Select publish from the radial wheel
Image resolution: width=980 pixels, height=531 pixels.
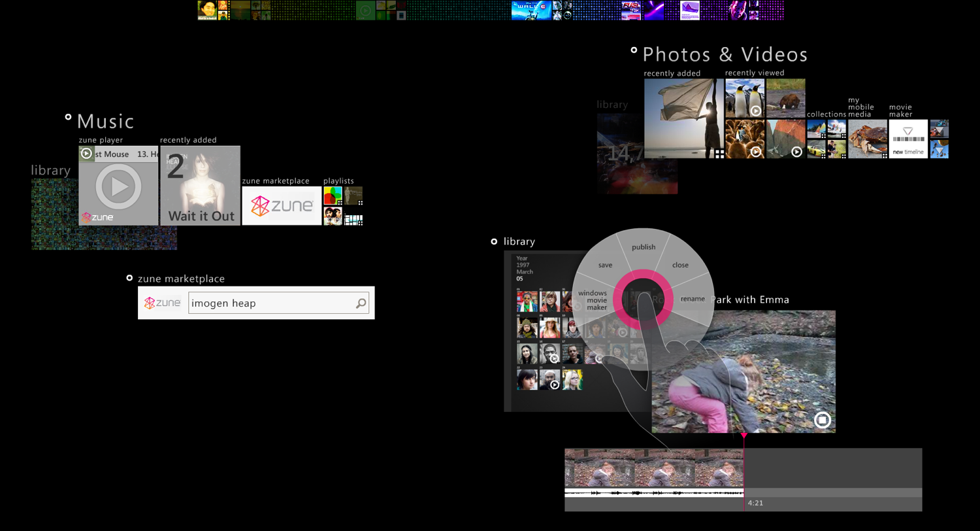pyautogui.click(x=643, y=247)
